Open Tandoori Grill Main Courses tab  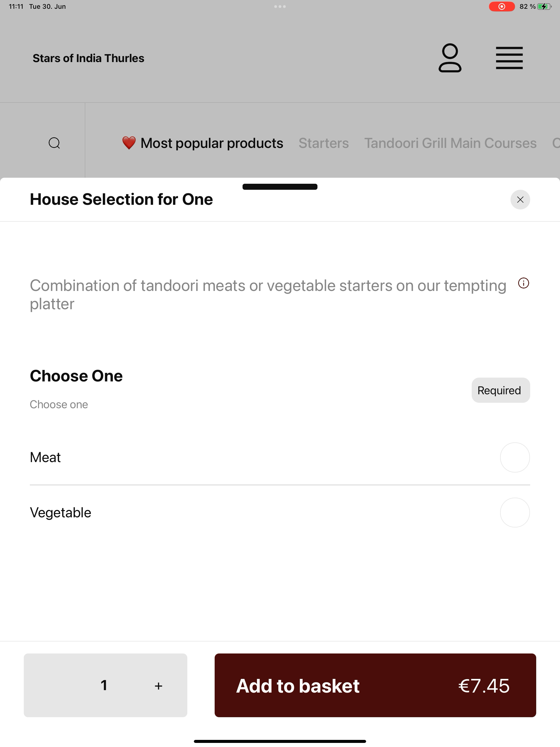pos(450,143)
